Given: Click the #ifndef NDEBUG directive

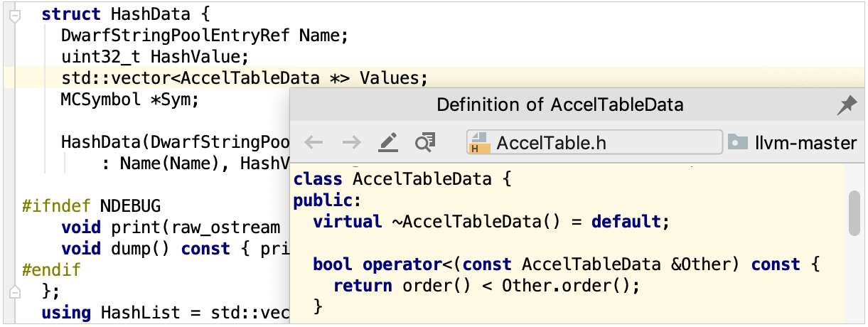Looking at the screenshot, I should 92,206.
